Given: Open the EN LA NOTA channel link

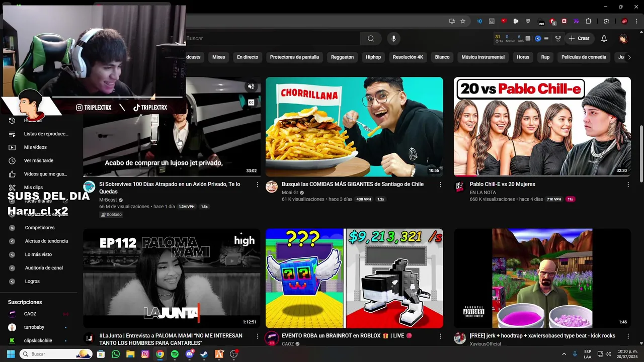Looking at the screenshot, I should (483, 192).
